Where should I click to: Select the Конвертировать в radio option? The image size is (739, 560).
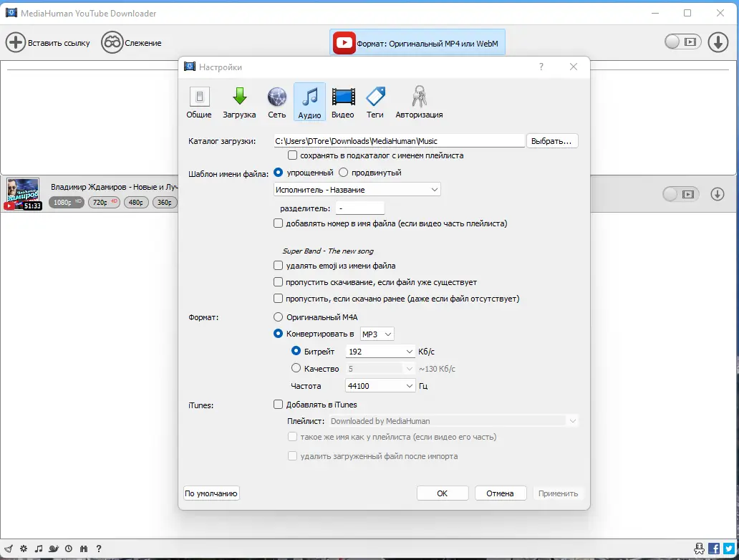(x=278, y=334)
